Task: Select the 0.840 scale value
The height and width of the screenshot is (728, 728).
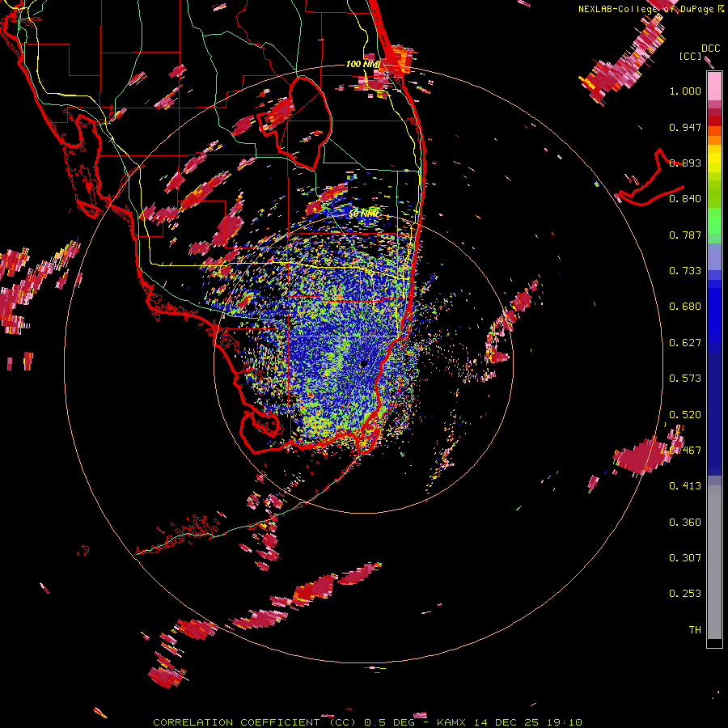Action: (685, 199)
